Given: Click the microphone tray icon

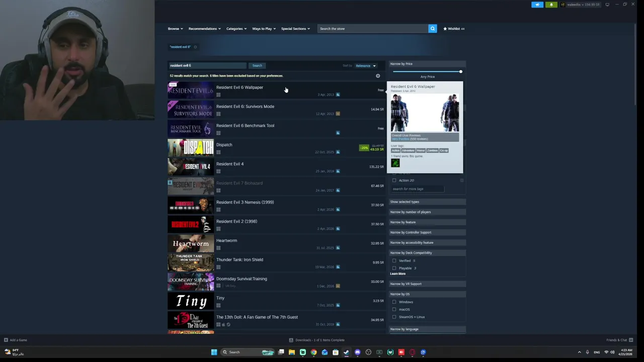Looking at the screenshot, I should tap(587, 352).
